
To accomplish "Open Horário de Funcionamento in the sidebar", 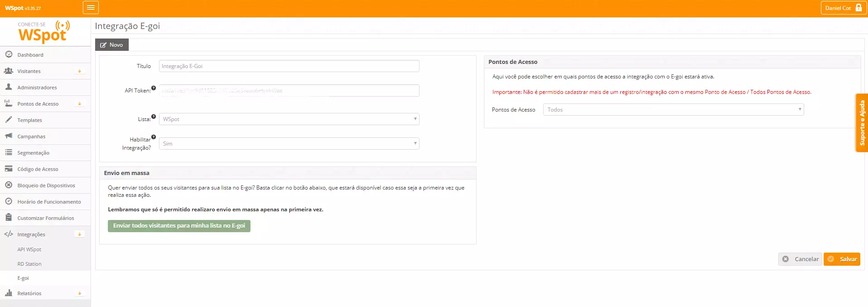I will click(45, 202).
